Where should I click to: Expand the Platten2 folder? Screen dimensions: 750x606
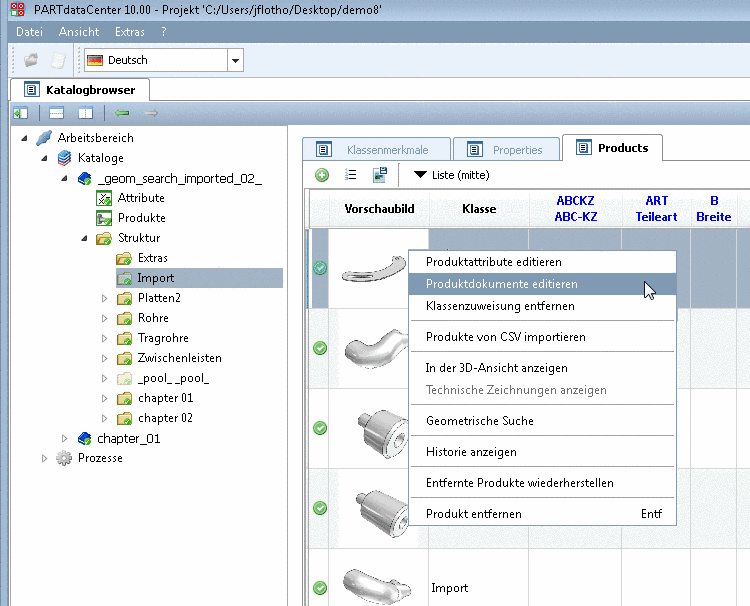pos(104,298)
